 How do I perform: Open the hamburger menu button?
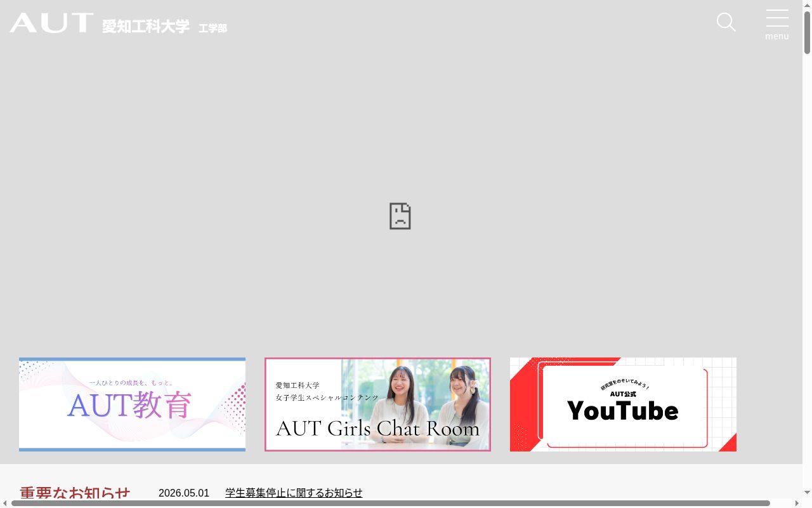[x=777, y=25]
